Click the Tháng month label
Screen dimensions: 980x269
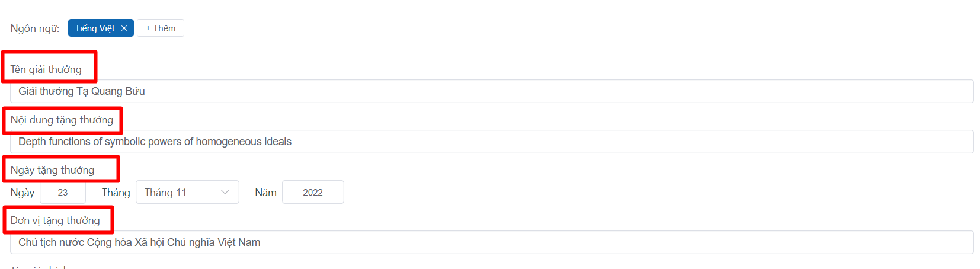tap(116, 193)
